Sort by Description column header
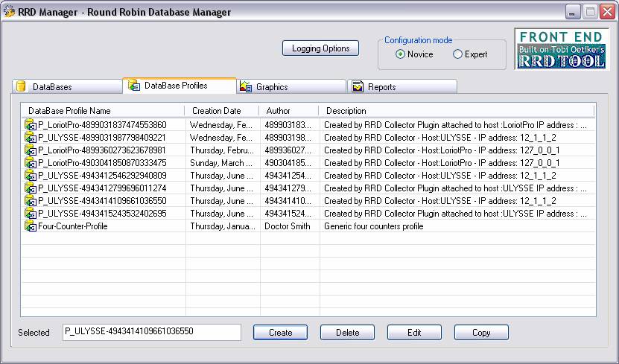This screenshot has height=364, width=619. tap(457, 111)
